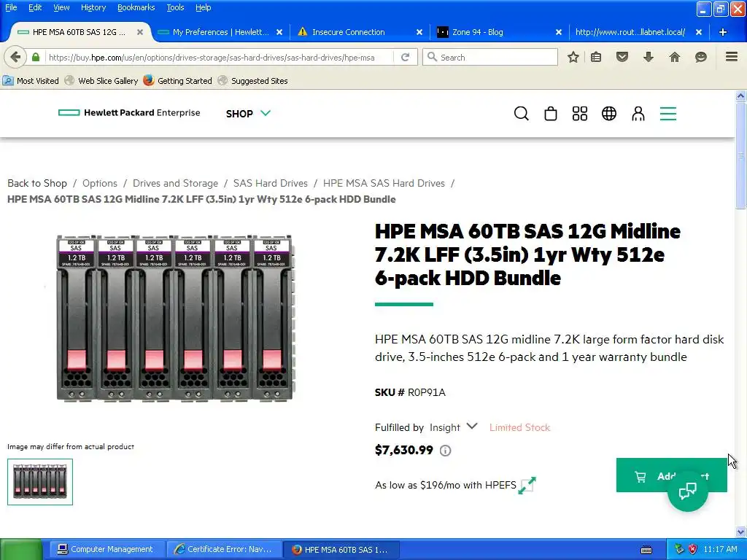Open the Downloads arrow icon
The height and width of the screenshot is (560, 747).
tap(649, 57)
